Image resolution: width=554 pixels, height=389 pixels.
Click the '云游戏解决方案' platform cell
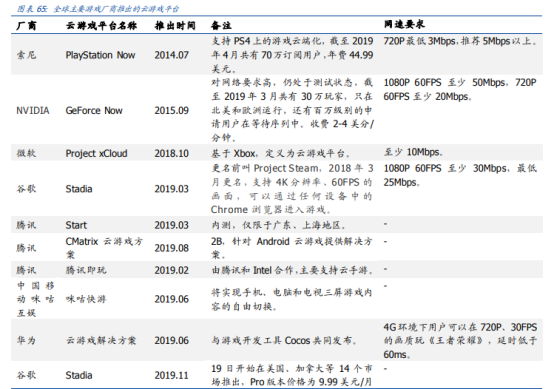click(x=101, y=341)
